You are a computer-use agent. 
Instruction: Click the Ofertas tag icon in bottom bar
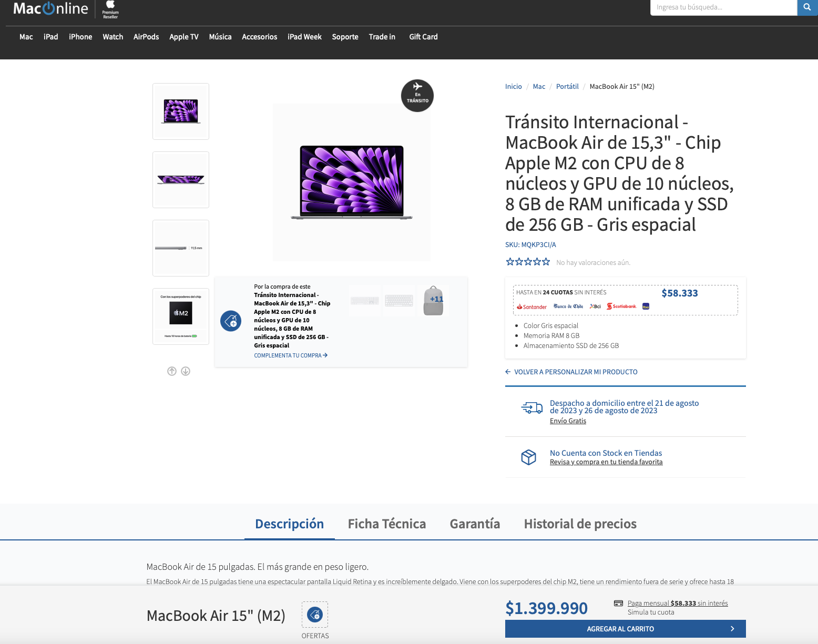coord(315,614)
